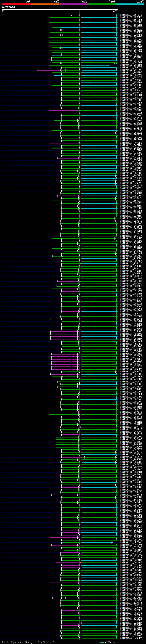Click the UniRef100_Q1AUH3 label
146x644 pixels.
(131, 239)
